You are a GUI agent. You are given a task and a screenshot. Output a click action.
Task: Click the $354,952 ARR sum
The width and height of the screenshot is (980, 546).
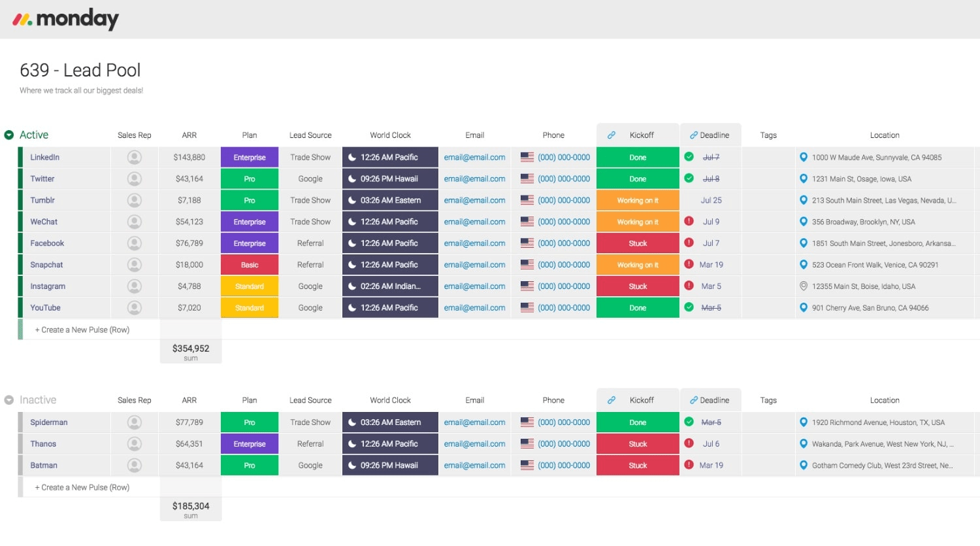[x=191, y=349]
